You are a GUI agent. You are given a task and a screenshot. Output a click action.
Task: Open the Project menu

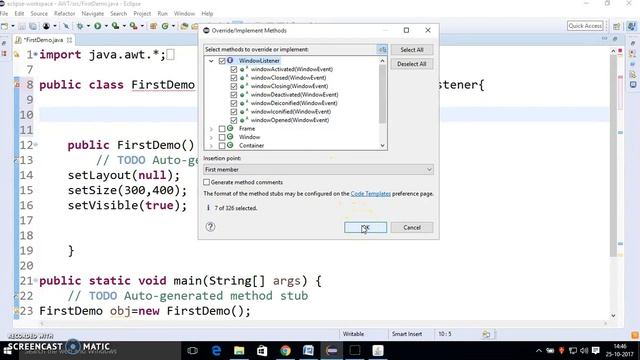click(142, 13)
